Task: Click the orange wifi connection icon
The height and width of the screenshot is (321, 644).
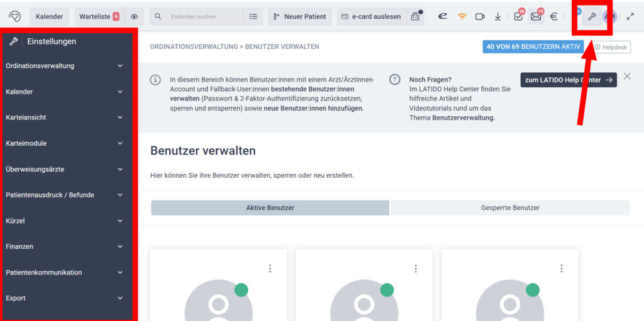Action: click(x=462, y=16)
